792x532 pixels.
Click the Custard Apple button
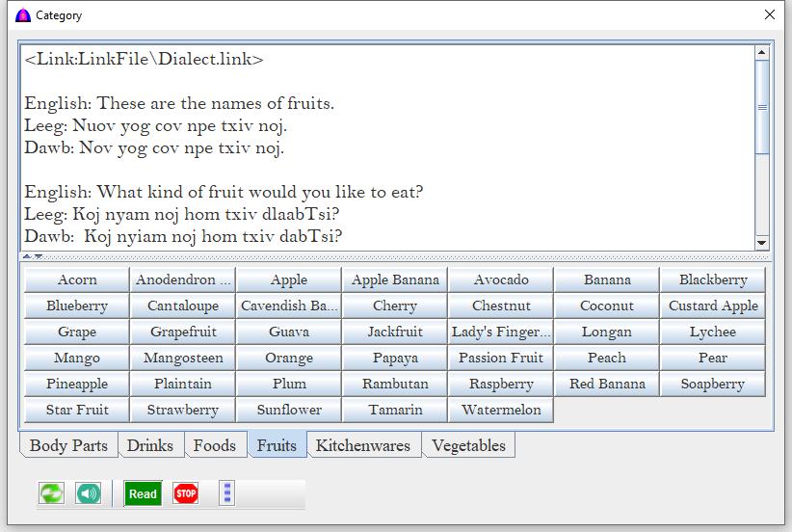pyautogui.click(x=713, y=306)
